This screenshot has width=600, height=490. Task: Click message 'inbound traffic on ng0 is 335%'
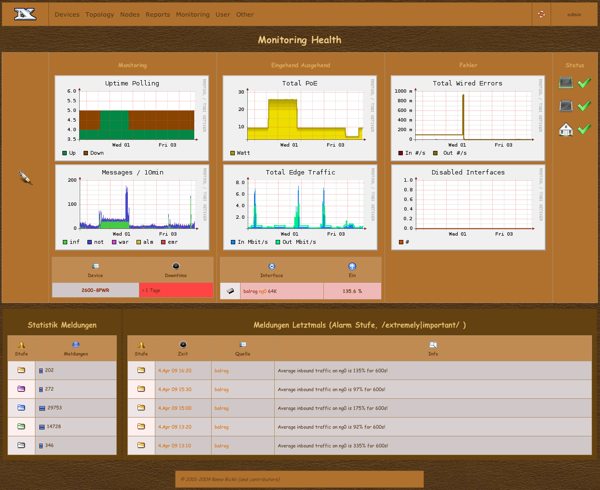click(333, 446)
